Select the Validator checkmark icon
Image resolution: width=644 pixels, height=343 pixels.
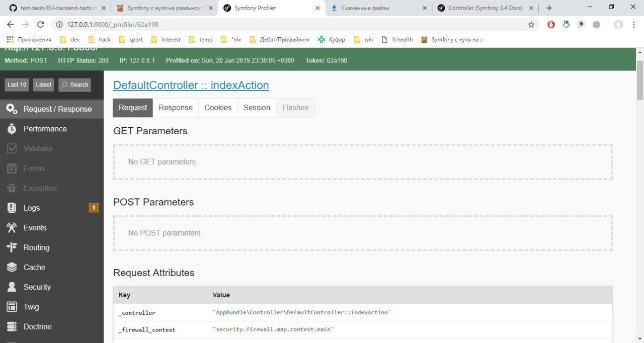click(x=12, y=148)
